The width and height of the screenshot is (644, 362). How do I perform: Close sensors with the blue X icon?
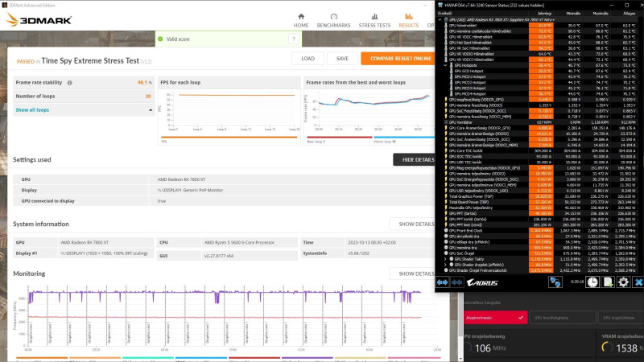638,282
